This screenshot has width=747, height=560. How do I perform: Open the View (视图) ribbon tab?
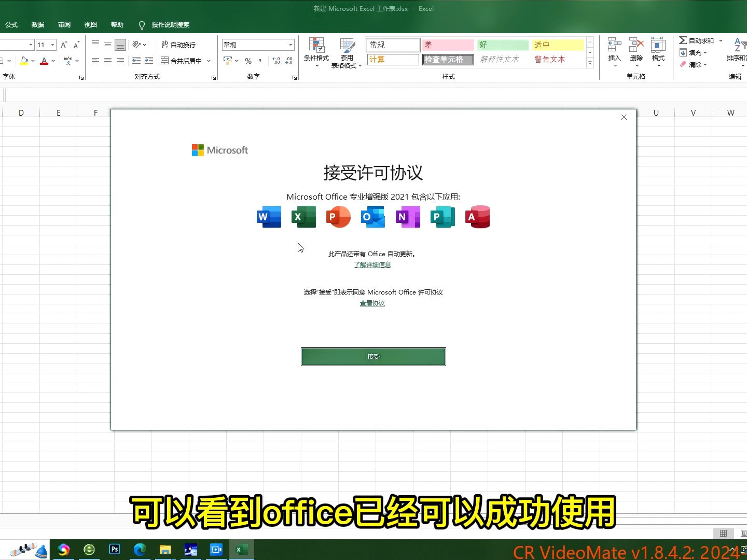(91, 24)
